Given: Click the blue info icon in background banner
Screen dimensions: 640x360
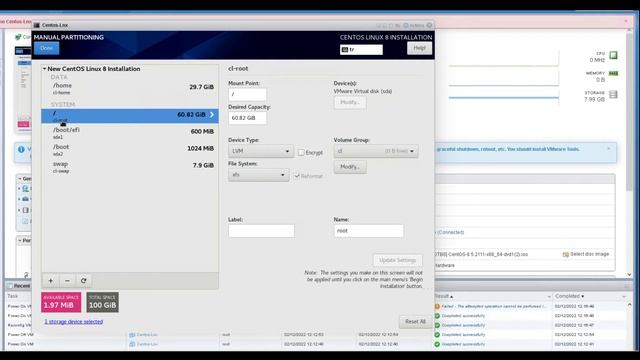Looking at the screenshot, I should (x=21, y=149).
